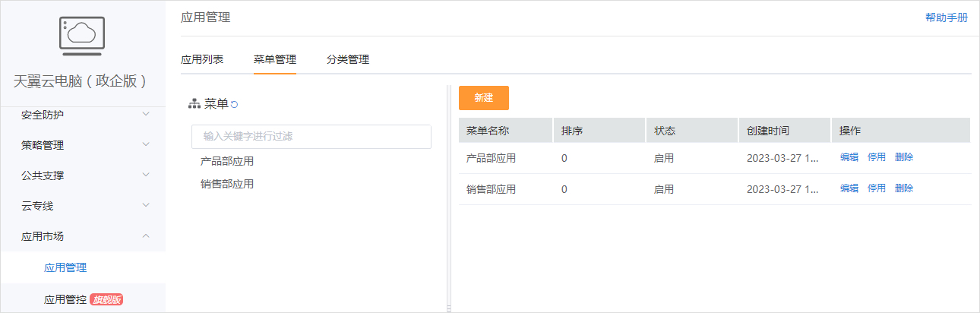
Task: Click the refresh icon beside 菜单
Action: point(235,105)
